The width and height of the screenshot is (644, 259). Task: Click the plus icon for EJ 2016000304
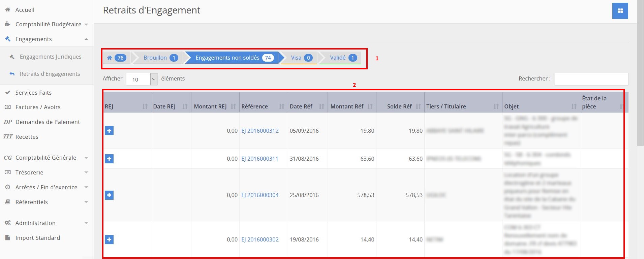[x=109, y=195]
